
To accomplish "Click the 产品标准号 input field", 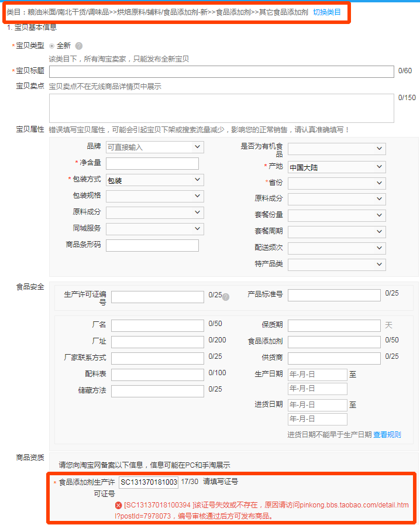I will point(334,296).
